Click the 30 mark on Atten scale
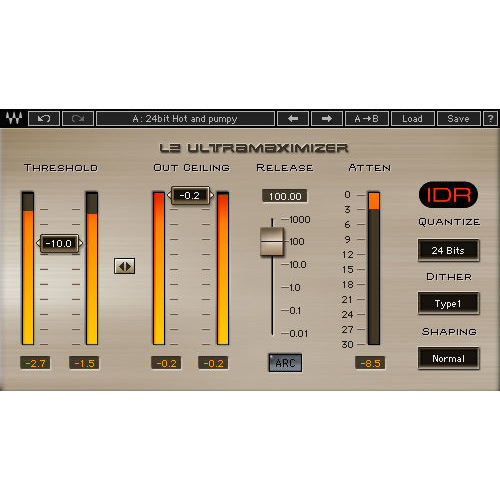 click(347, 344)
